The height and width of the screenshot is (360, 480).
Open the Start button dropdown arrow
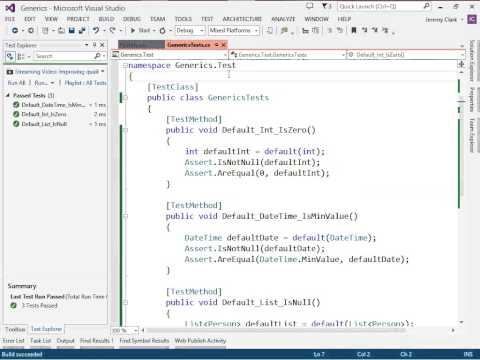coord(154,31)
